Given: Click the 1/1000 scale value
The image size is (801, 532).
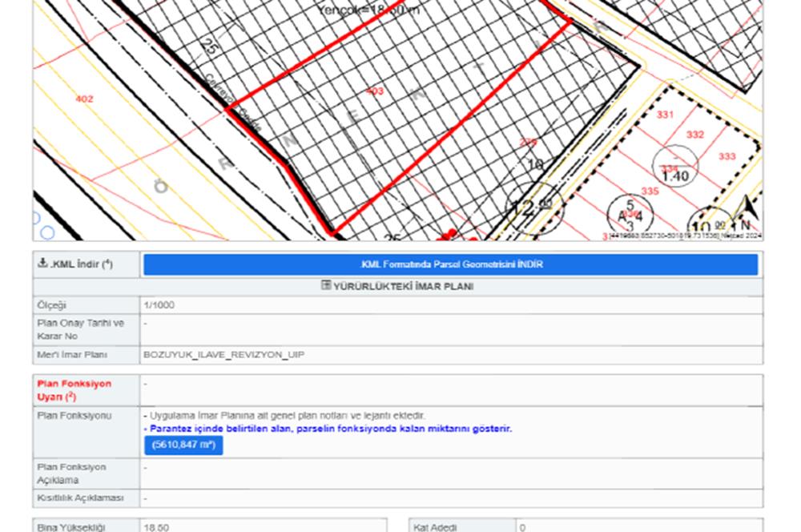Looking at the screenshot, I should click(159, 305).
